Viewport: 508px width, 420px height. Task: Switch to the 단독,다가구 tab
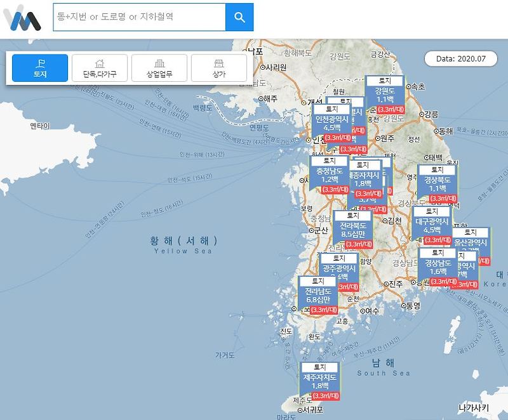[100, 68]
